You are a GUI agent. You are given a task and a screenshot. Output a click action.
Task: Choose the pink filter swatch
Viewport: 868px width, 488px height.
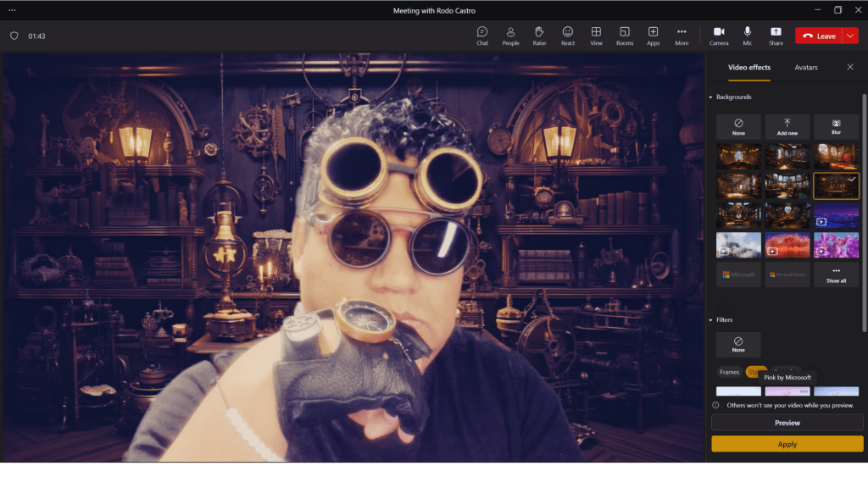tap(787, 391)
